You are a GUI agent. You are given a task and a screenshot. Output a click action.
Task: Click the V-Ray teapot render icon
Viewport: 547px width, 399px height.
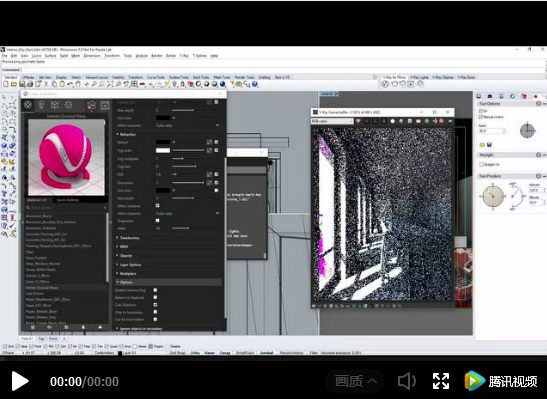(395, 84)
